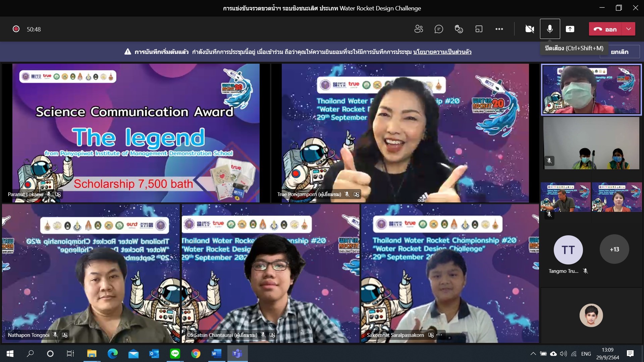644x362 pixels.
Task: Open LINE from the taskbar
Action: (x=175, y=354)
